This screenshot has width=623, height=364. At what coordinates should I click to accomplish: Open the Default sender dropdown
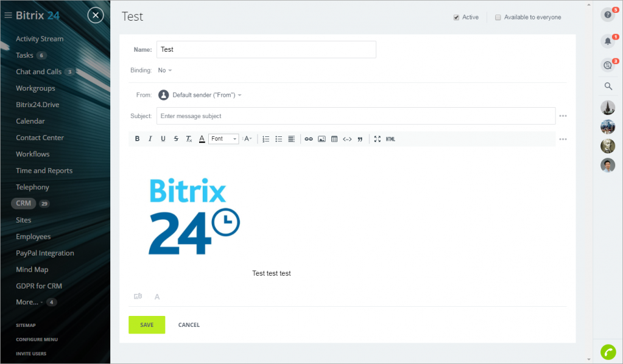pos(206,95)
